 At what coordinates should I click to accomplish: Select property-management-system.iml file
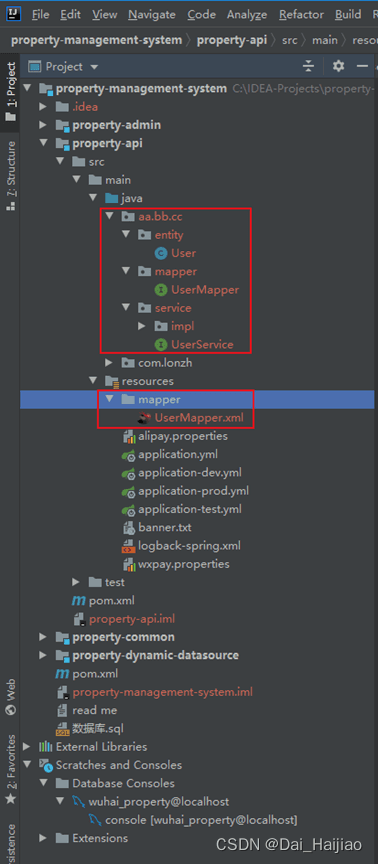tap(163, 692)
